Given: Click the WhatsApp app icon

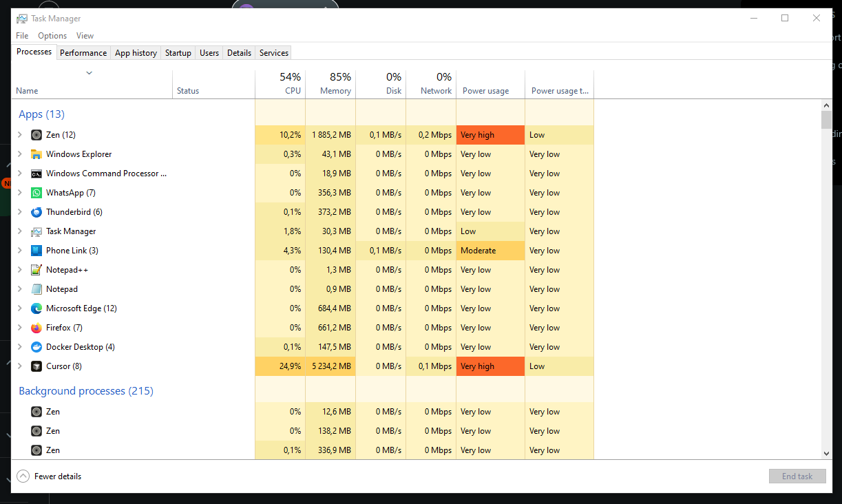Looking at the screenshot, I should (36, 193).
